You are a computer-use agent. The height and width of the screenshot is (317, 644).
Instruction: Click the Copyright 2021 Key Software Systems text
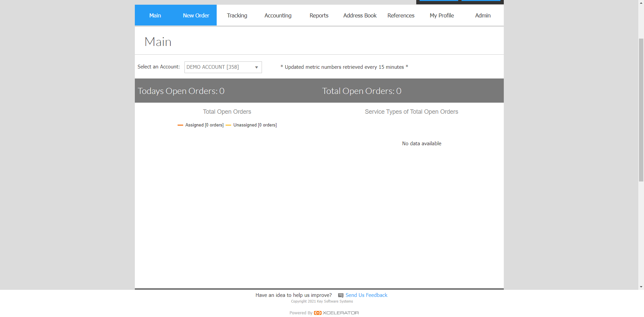(322, 301)
